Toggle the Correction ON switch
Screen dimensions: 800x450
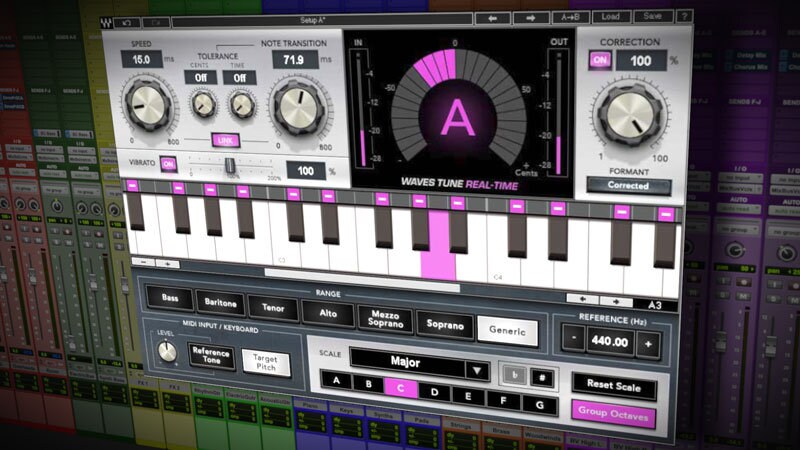click(600, 60)
